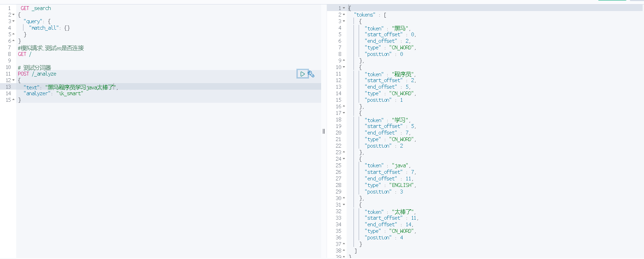Collapse the _analyze body at editor line 12
Screen dimensions: 644x259
[13, 80]
